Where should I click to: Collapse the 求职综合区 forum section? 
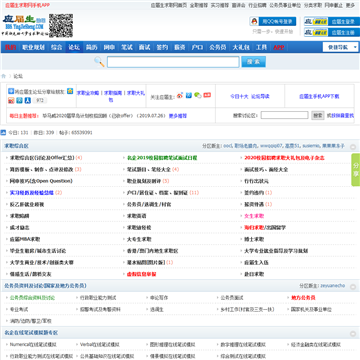click(353, 147)
